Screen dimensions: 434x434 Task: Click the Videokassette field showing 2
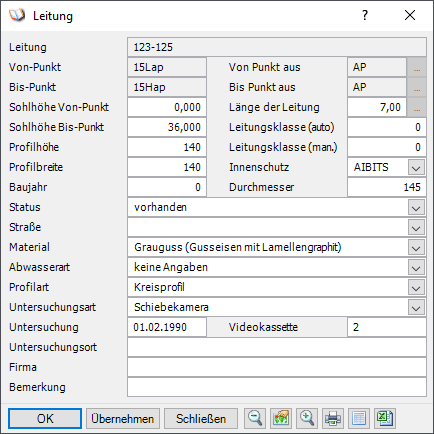tap(387, 327)
